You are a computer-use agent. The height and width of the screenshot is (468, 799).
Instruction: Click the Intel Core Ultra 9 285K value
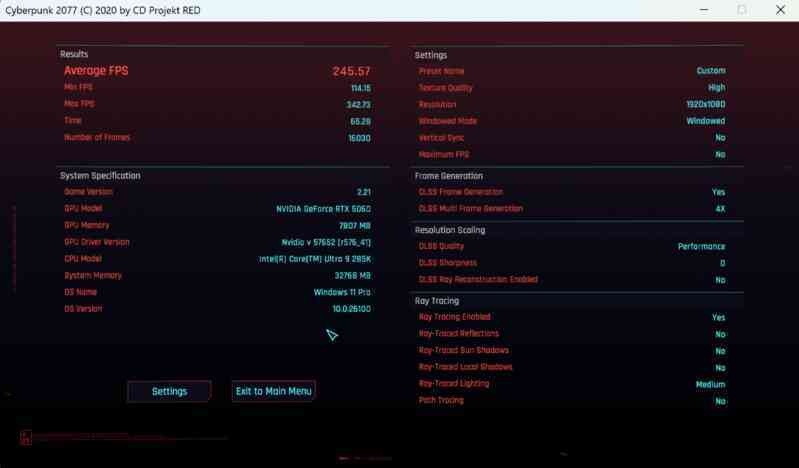coord(315,259)
